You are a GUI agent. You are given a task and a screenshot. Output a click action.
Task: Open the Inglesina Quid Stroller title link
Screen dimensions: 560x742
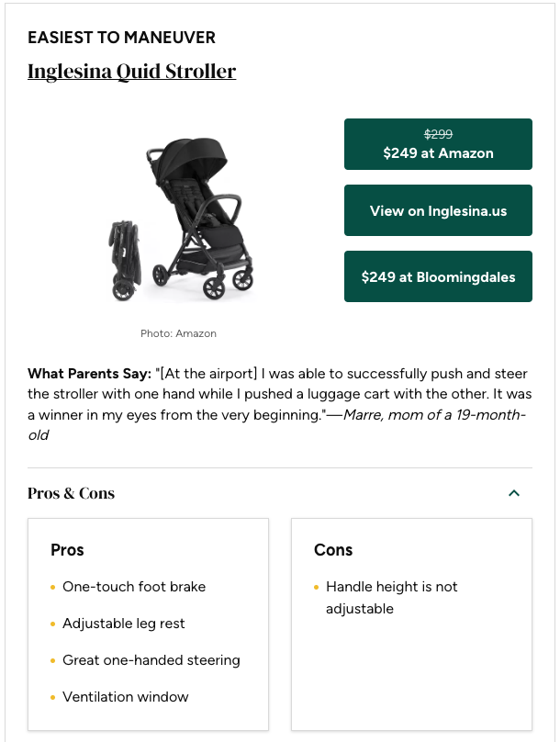[131, 71]
